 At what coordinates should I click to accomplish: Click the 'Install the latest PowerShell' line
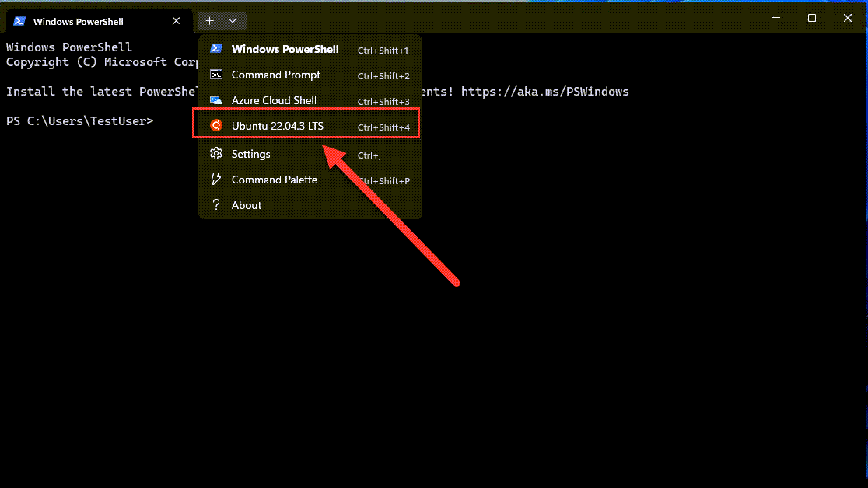coord(103,91)
